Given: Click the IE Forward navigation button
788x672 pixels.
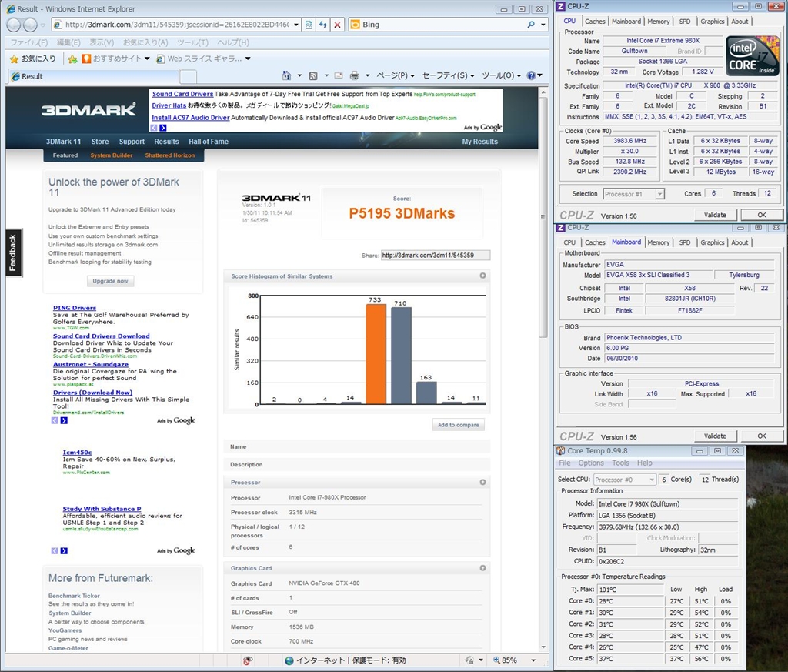Looking at the screenshot, I should (x=30, y=25).
